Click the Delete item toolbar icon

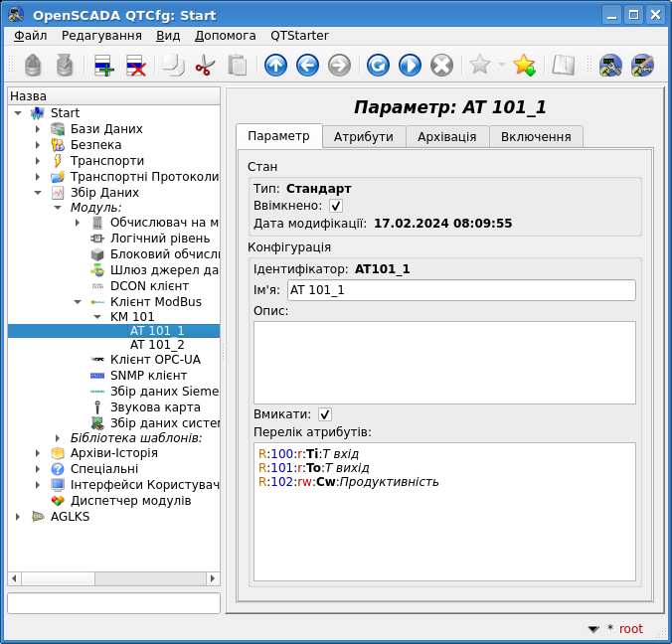[136, 66]
